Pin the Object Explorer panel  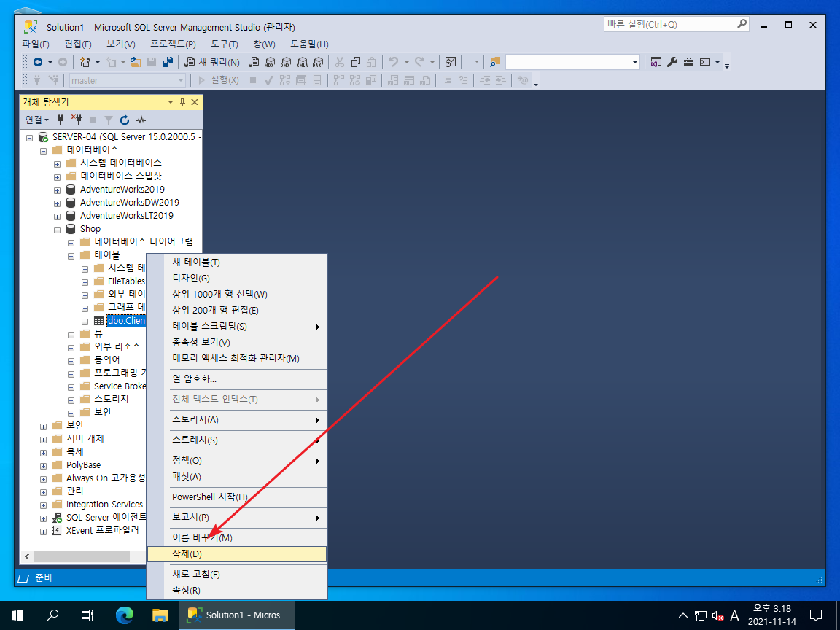click(183, 102)
